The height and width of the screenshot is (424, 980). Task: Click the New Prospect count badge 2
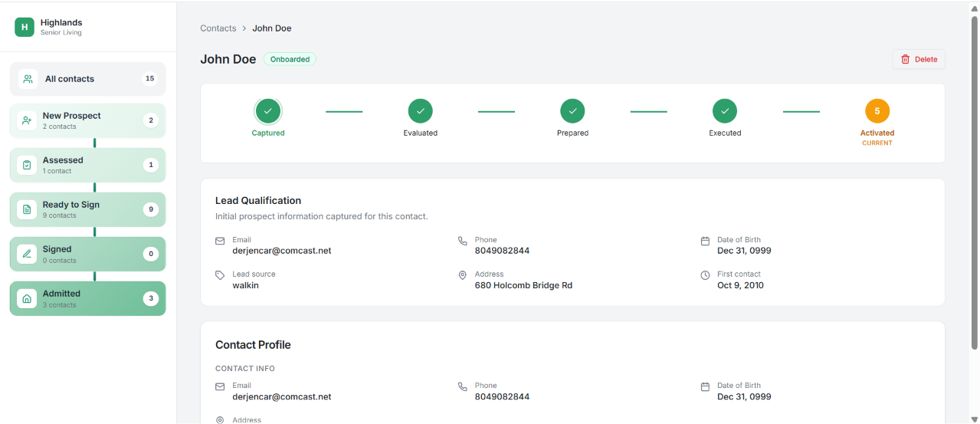pos(151,120)
